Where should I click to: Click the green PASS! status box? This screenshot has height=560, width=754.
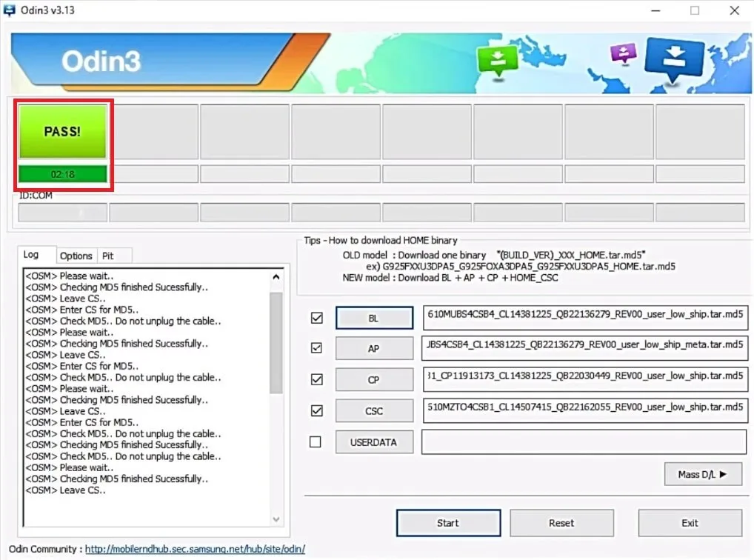pyautogui.click(x=62, y=131)
